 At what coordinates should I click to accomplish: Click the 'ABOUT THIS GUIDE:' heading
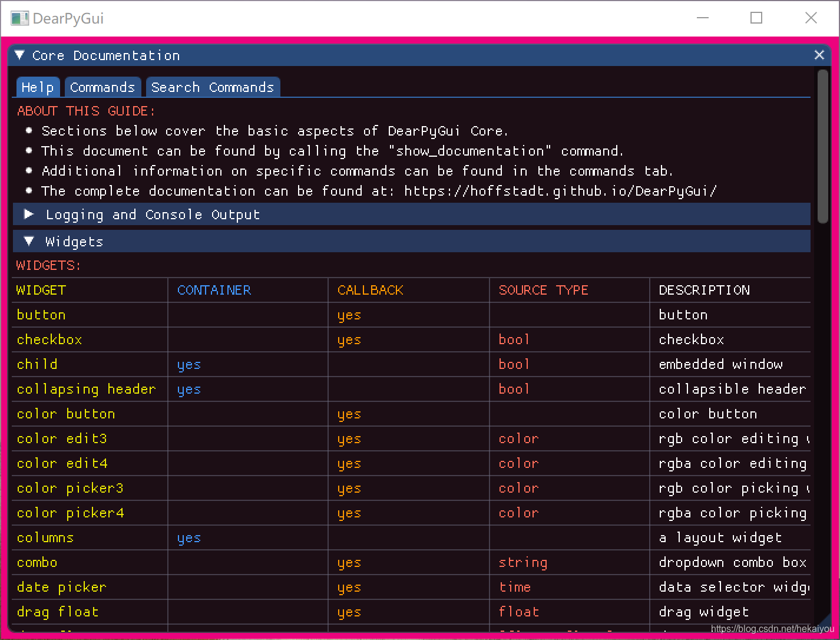(x=86, y=111)
